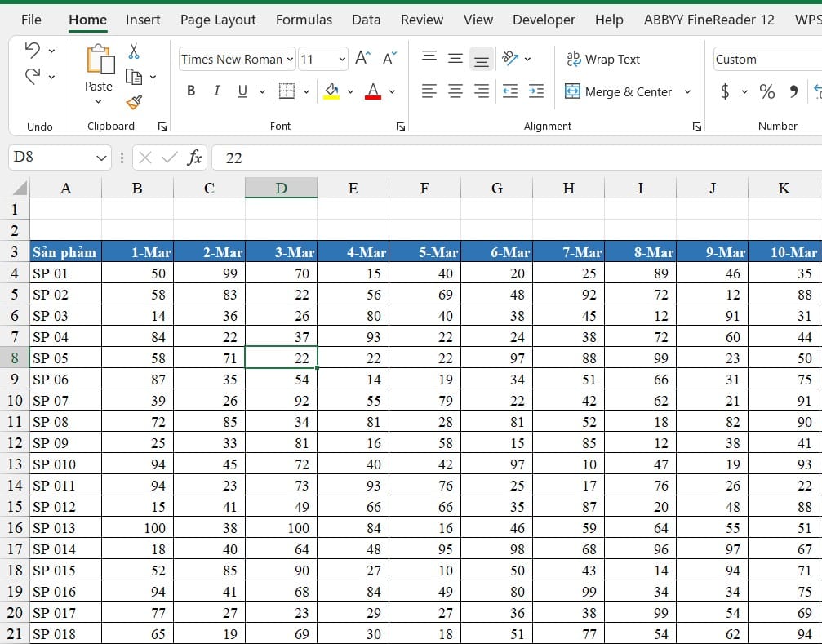This screenshot has width=822, height=644.
Task: Open the Font dialog launcher
Action: point(401,127)
